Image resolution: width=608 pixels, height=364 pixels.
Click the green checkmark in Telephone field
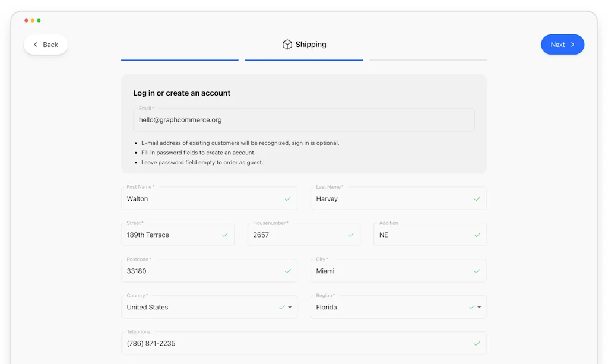click(477, 343)
